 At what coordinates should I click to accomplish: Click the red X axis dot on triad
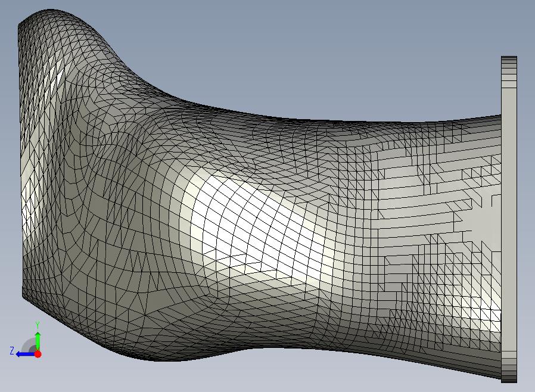tap(38, 354)
